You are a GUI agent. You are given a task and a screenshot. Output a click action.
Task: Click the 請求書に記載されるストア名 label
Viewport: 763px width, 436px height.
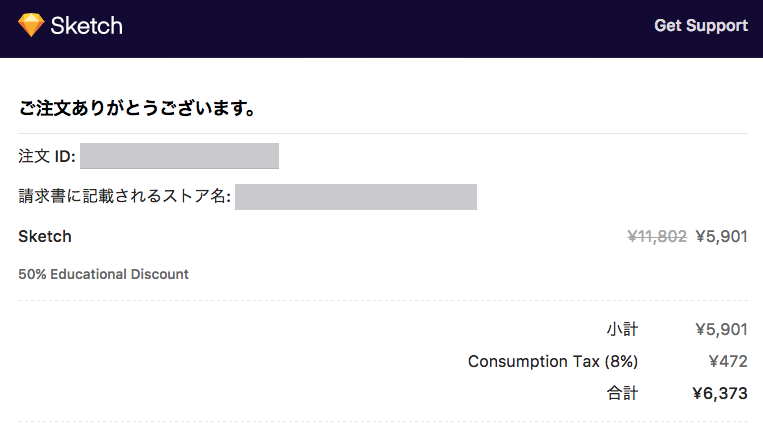125,196
